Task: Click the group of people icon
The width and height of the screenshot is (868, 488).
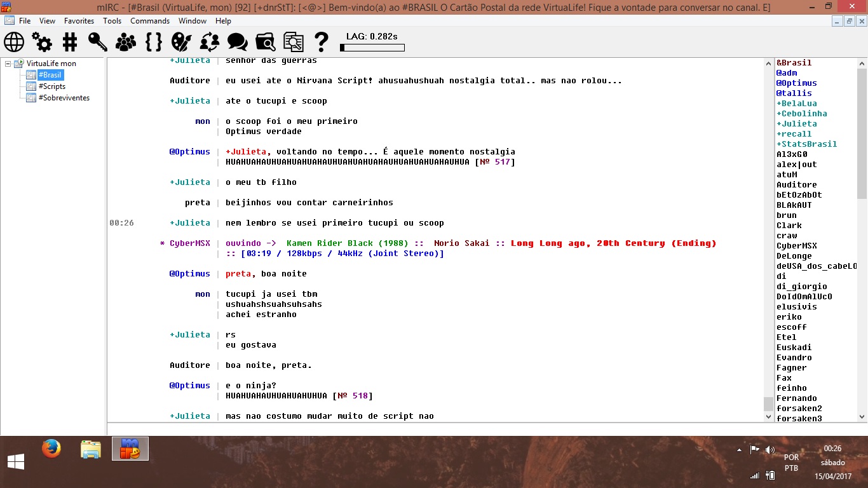Action: coord(126,42)
